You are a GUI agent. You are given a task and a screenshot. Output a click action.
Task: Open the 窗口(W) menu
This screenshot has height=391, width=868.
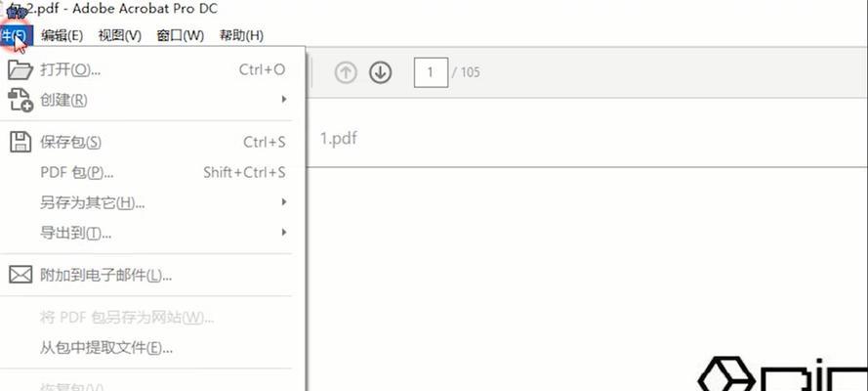tap(180, 36)
